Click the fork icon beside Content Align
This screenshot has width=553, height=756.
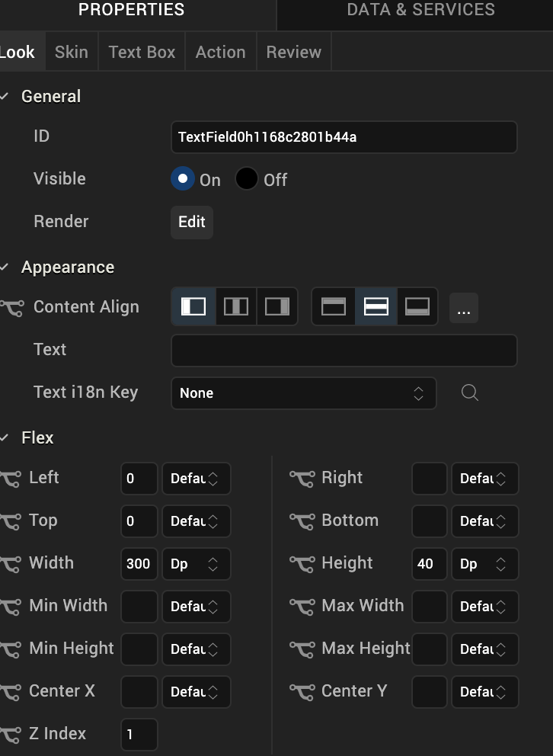[x=11, y=308]
